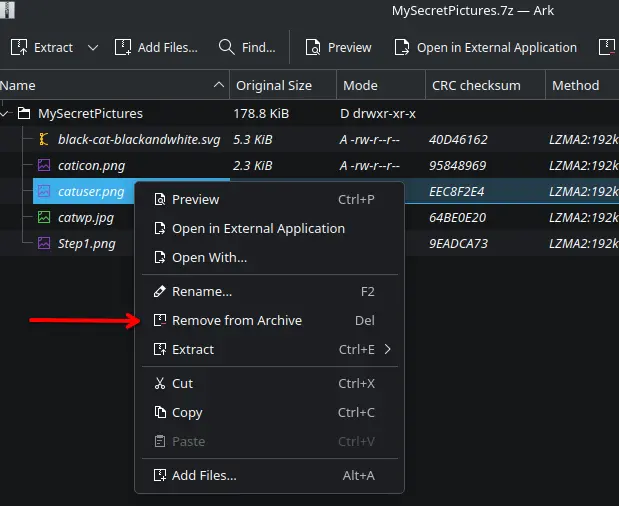The height and width of the screenshot is (506, 619).
Task: Click Open in External Application toolbar button
Action: pos(485,47)
